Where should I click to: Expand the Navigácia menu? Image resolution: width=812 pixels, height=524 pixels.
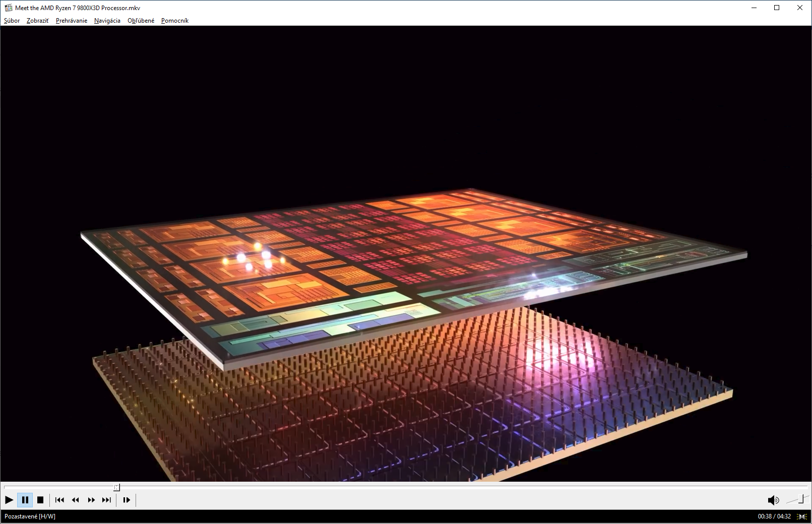[x=107, y=21]
